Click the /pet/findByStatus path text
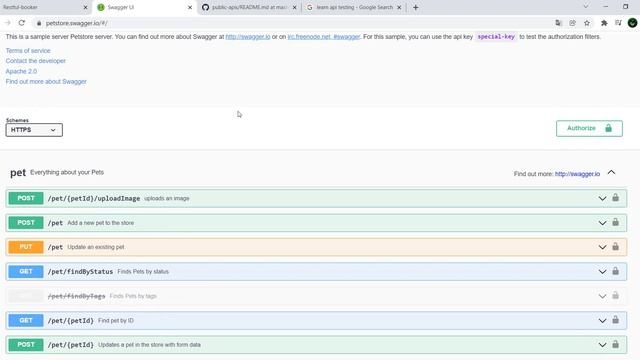The image size is (640, 360). [x=80, y=271]
